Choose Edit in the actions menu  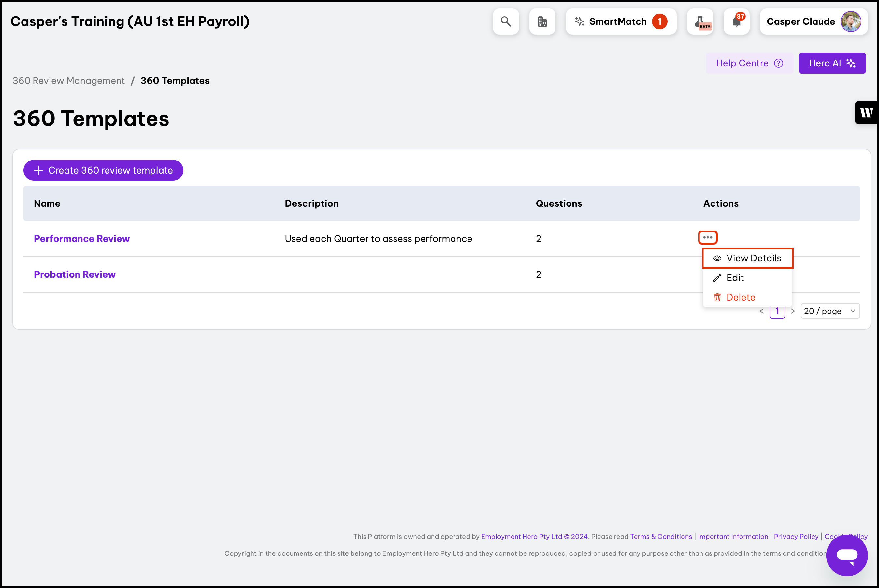point(735,278)
